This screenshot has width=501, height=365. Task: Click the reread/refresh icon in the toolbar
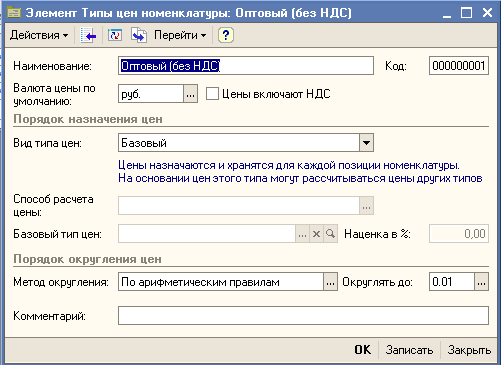coord(115,35)
